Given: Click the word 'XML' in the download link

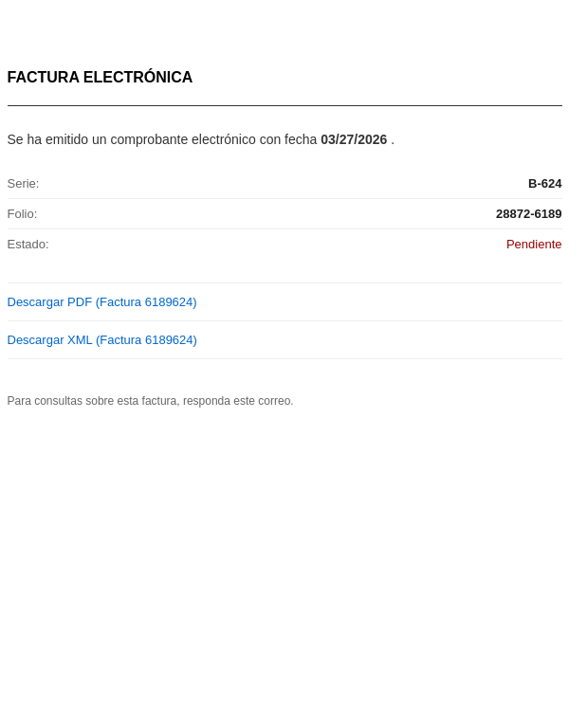Looking at the screenshot, I should 80,340.
